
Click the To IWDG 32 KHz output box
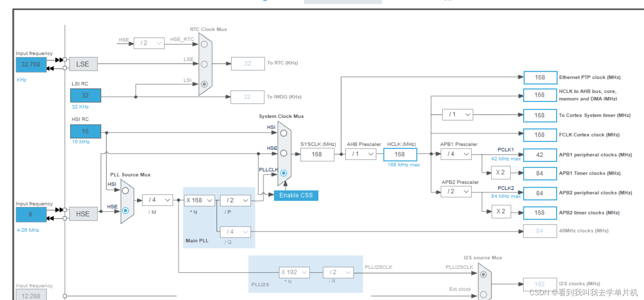(x=247, y=97)
